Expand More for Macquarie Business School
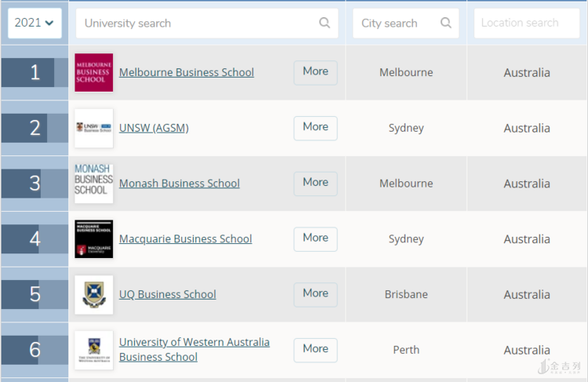 tap(315, 238)
